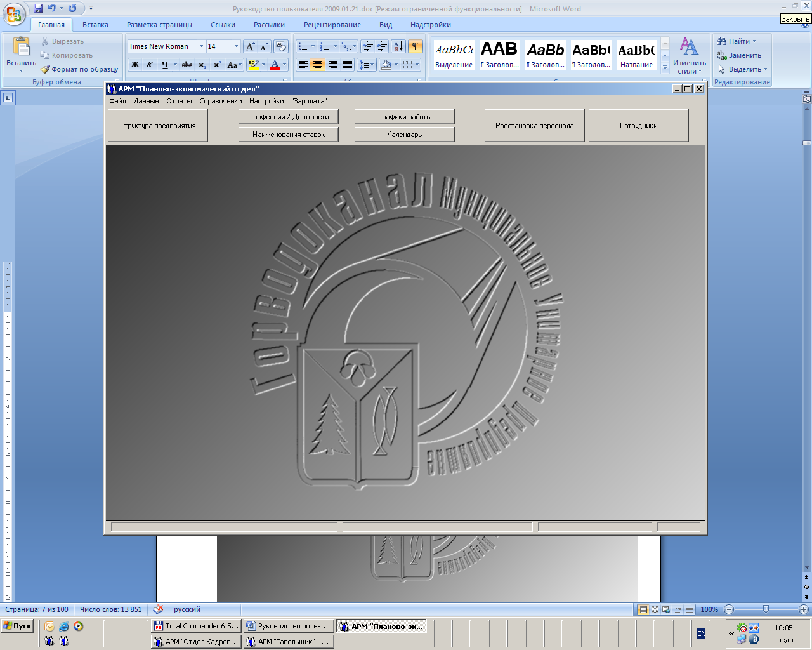812x650 pixels.
Task: Align text to the right
Action: click(x=332, y=65)
